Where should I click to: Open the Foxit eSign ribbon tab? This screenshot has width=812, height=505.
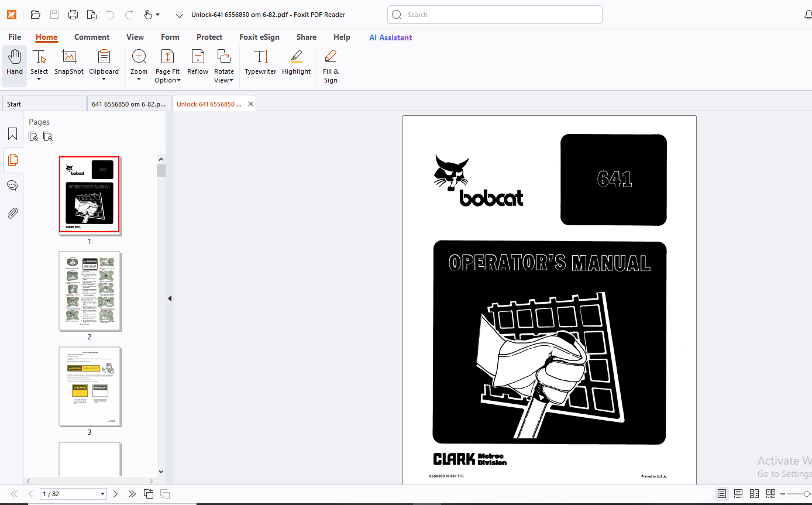259,37
